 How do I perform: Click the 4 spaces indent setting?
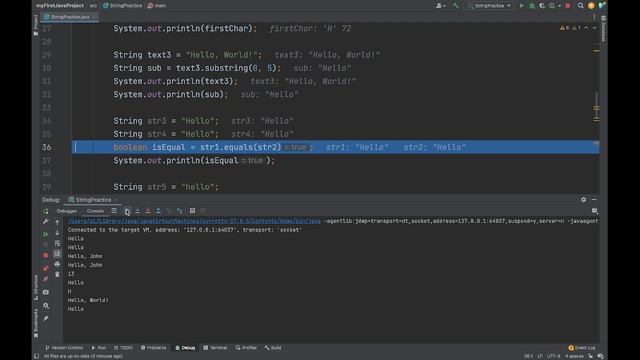point(574,356)
